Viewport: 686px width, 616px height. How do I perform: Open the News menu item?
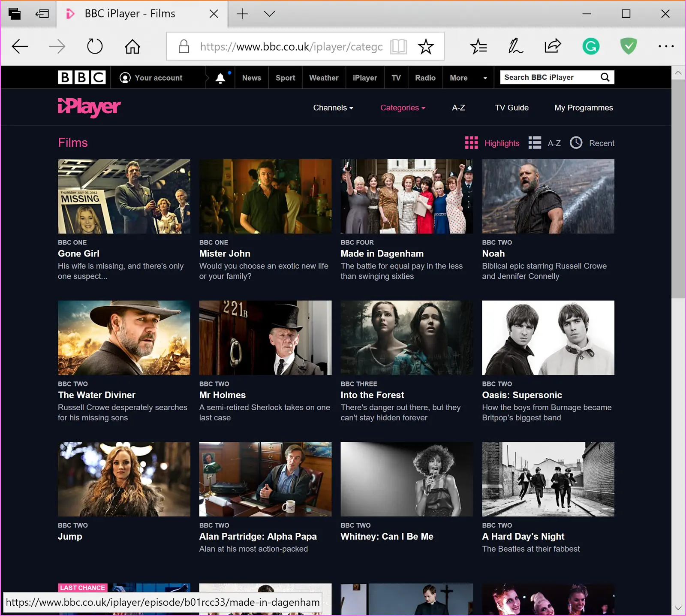[x=252, y=78]
